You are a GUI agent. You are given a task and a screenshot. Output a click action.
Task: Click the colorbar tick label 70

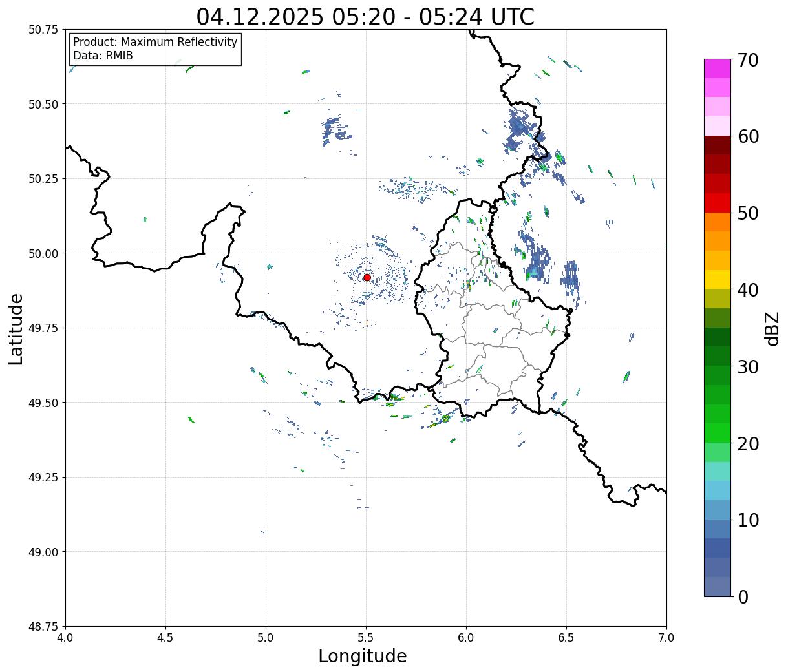click(x=748, y=60)
